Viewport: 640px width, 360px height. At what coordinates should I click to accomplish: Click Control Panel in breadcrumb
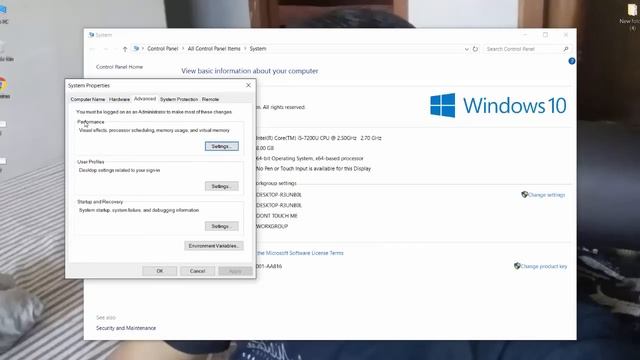point(162,49)
